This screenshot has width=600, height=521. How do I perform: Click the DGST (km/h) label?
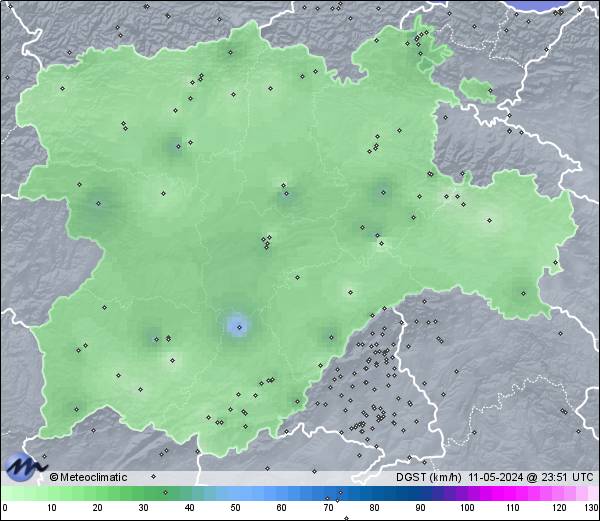click(x=429, y=477)
